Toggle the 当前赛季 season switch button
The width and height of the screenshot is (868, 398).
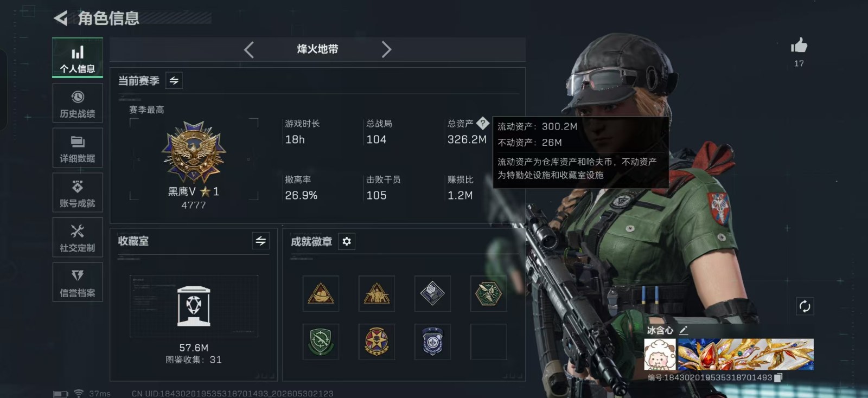(174, 81)
